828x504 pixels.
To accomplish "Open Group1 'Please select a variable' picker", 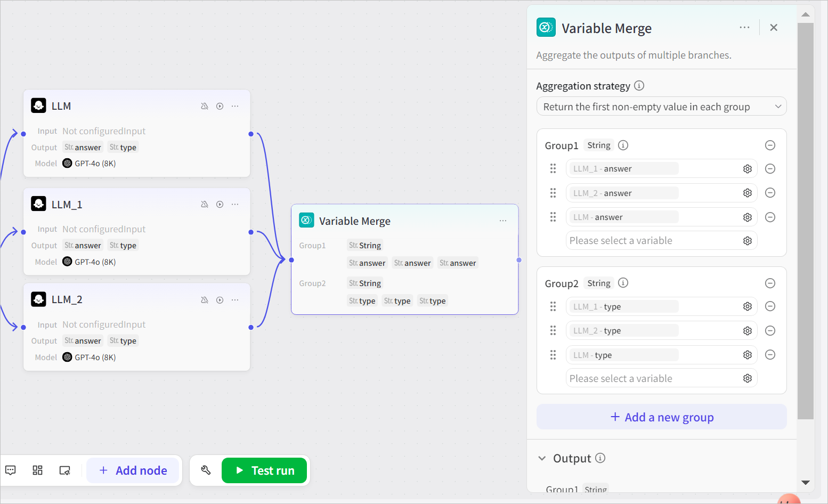I will (653, 241).
